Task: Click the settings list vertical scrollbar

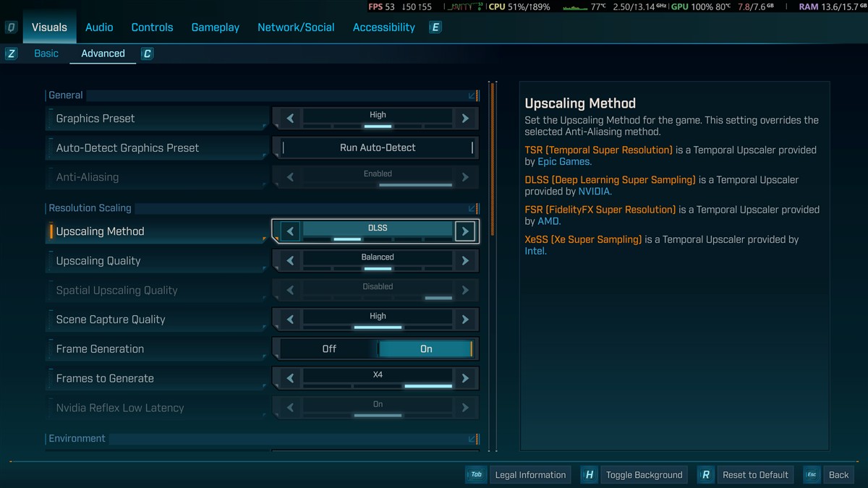Action: (x=493, y=159)
